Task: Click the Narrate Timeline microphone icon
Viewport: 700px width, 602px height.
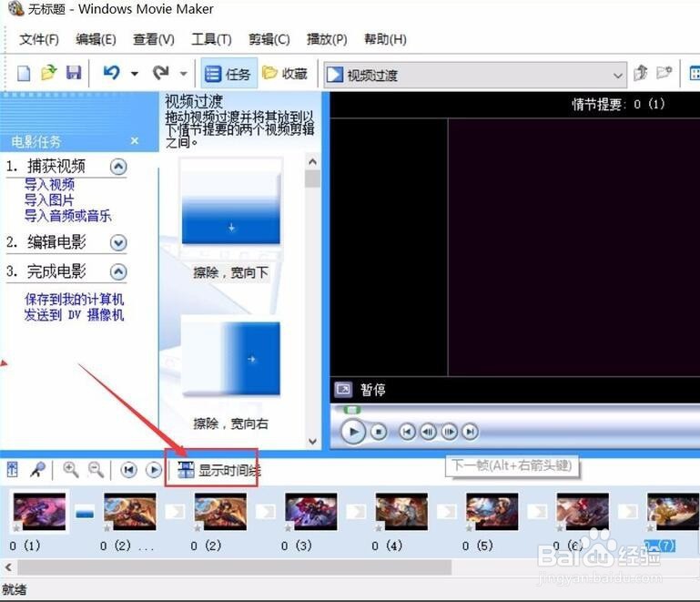Action: pos(37,470)
